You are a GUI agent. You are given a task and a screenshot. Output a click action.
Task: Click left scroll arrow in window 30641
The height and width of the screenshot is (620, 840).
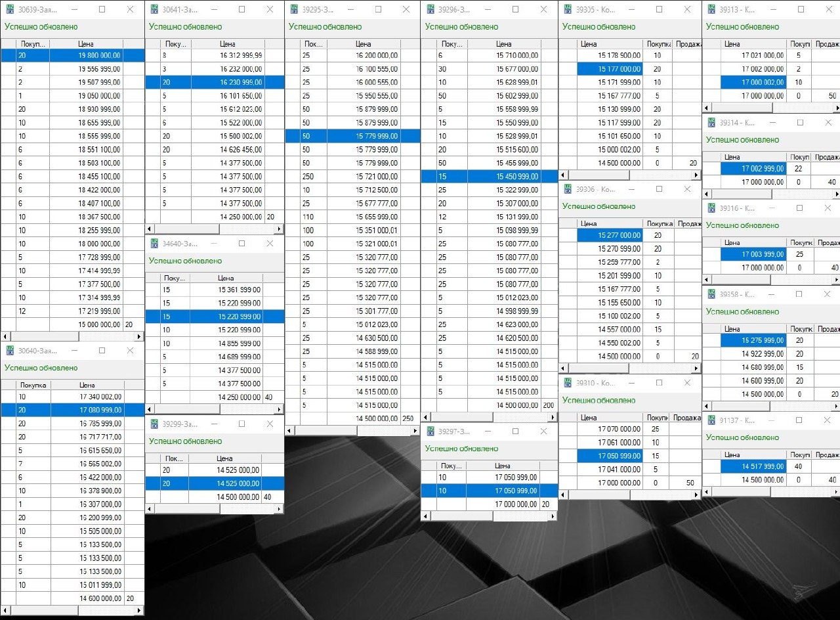(150, 229)
